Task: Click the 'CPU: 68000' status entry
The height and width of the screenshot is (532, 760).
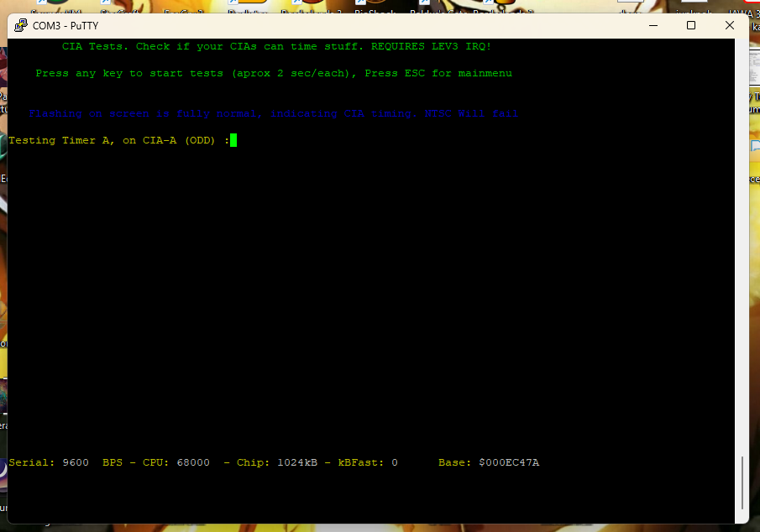Action: click(176, 462)
